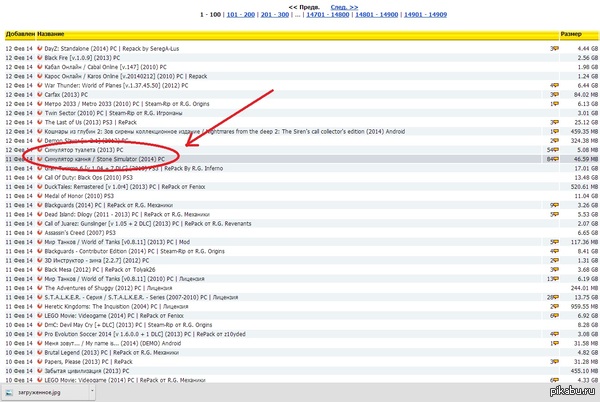The height and width of the screenshot is (402, 600).
Task: Open the Меня зовут... / My name is... title
Action: coord(112,343)
